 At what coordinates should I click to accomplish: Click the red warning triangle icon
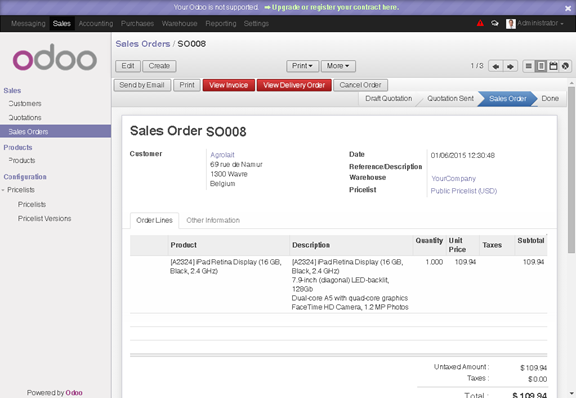(x=480, y=23)
